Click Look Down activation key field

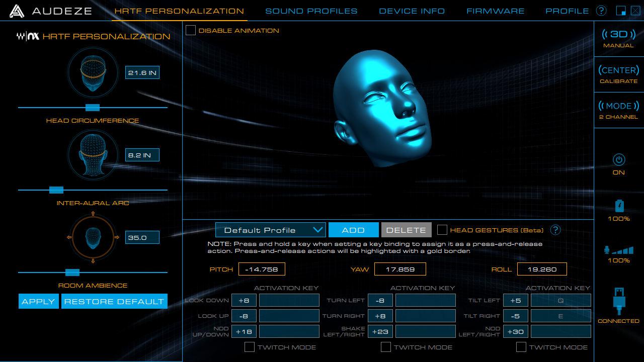point(289,300)
